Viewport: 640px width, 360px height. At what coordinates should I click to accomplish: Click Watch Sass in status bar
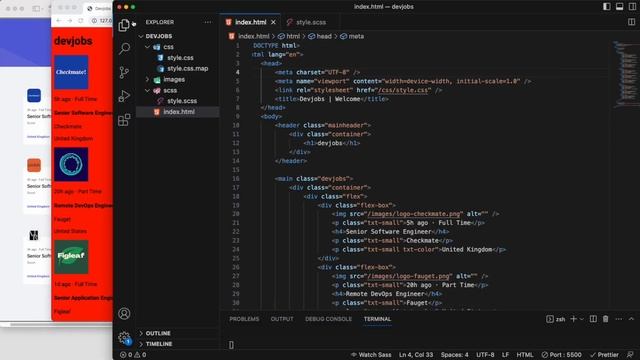click(x=371, y=355)
